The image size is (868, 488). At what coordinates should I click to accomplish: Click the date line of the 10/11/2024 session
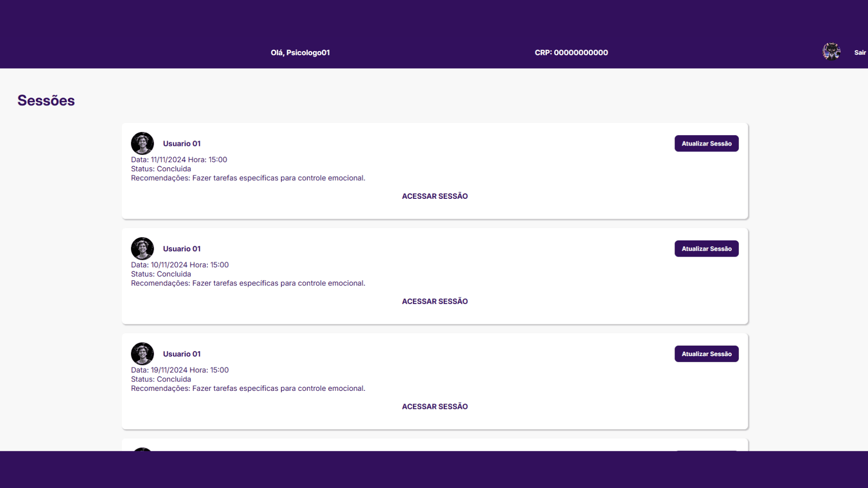tap(180, 265)
